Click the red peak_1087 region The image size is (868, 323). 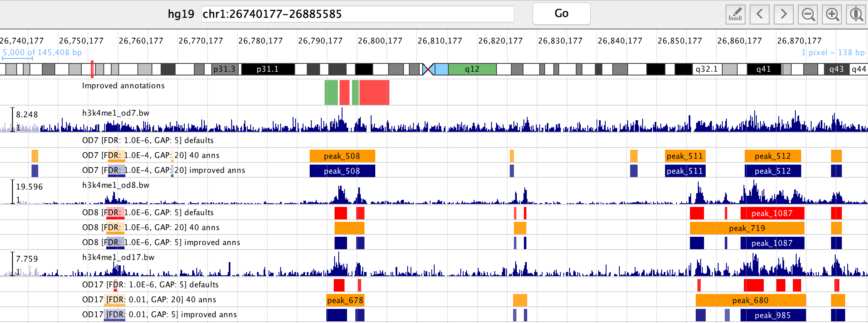(x=772, y=213)
